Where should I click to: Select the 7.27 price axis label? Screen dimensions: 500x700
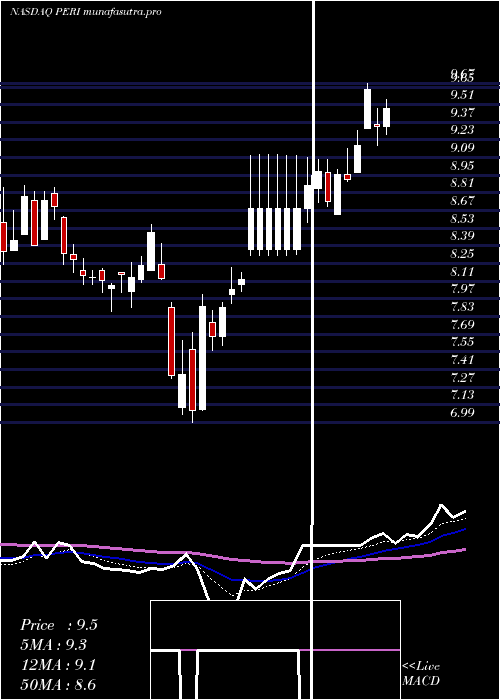(x=462, y=378)
